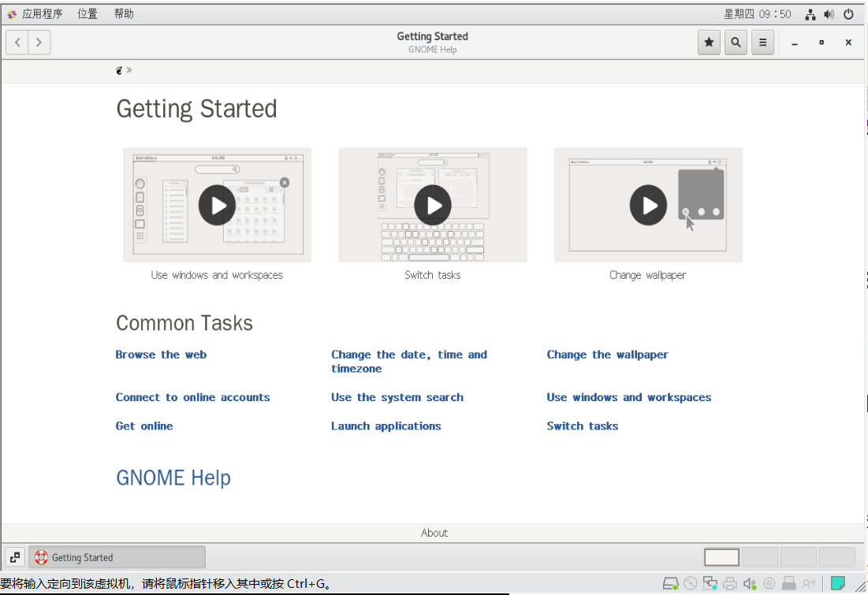This screenshot has width=868, height=595.
Task: Click the clock showing 星期四 09:50
Action: click(758, 14)
